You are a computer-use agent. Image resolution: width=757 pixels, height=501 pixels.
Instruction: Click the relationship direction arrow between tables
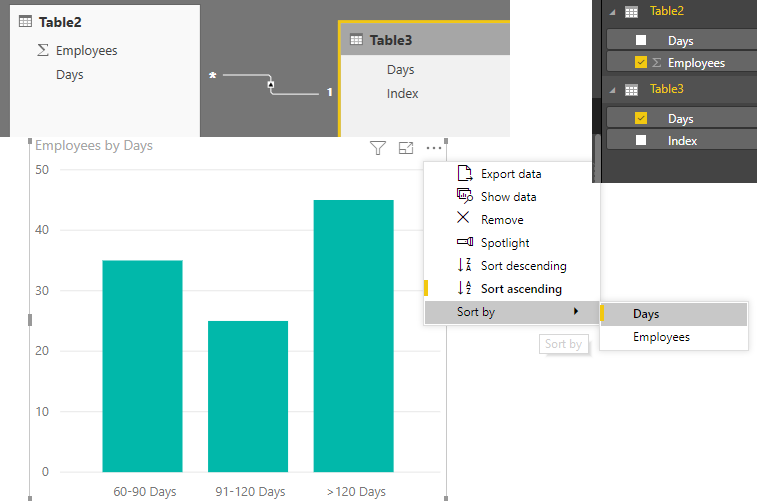[271, 84]
